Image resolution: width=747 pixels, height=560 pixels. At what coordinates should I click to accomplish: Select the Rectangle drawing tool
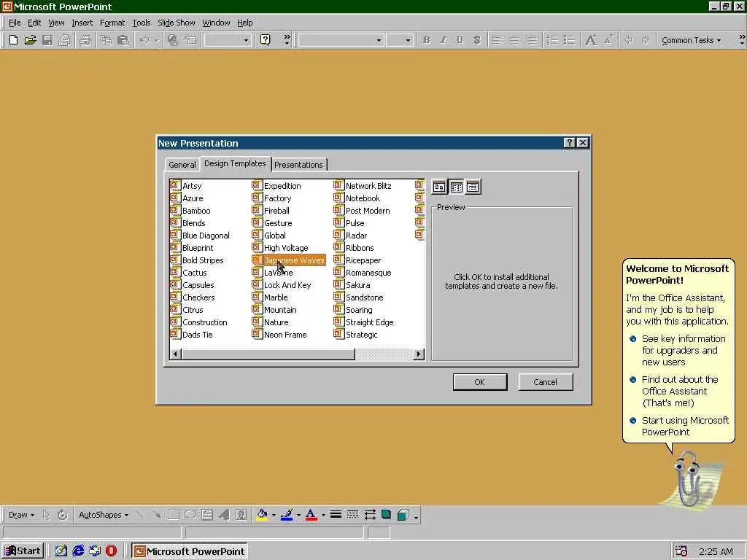tap(174, 515)
